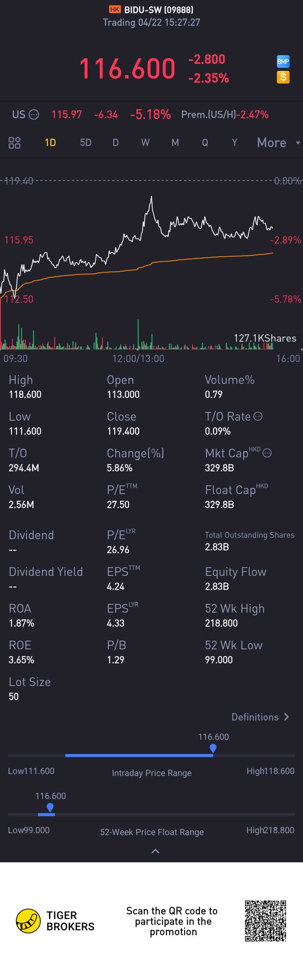The width and height of the screenshot is (303, 980).
Task: Tap the blue BMP quote icon
Action: (x=283, y=61)
